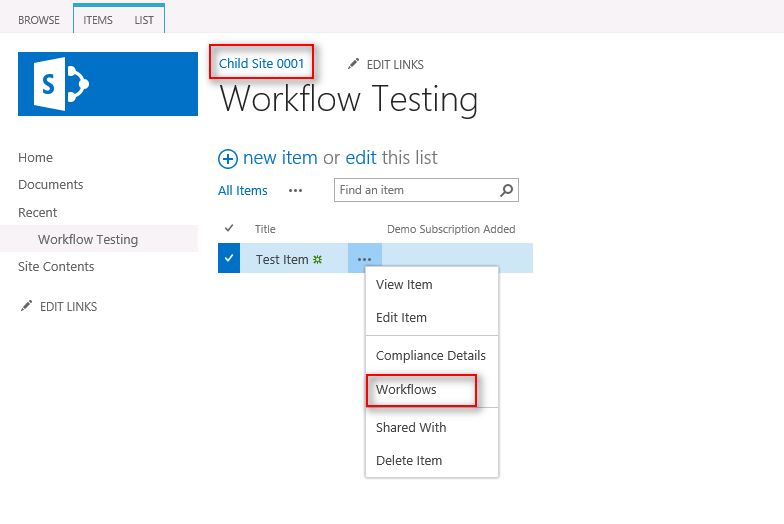Click pencil icon beside top Edit Links

point(353,64)
